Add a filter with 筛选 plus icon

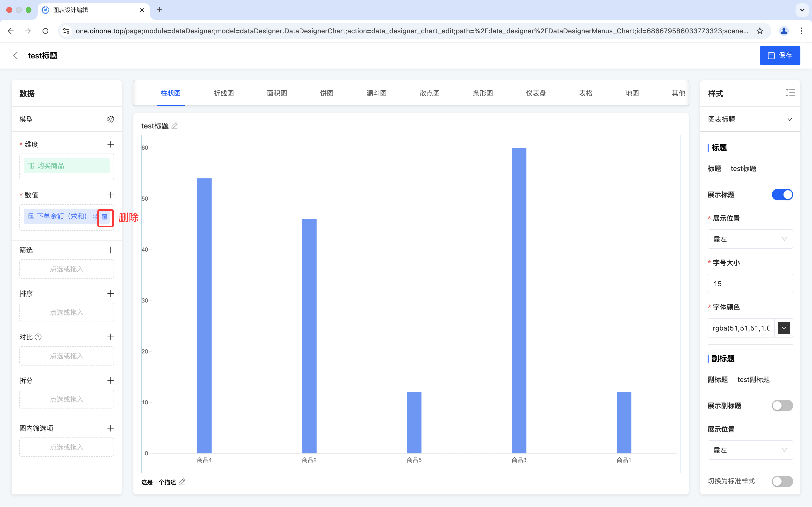110,250
